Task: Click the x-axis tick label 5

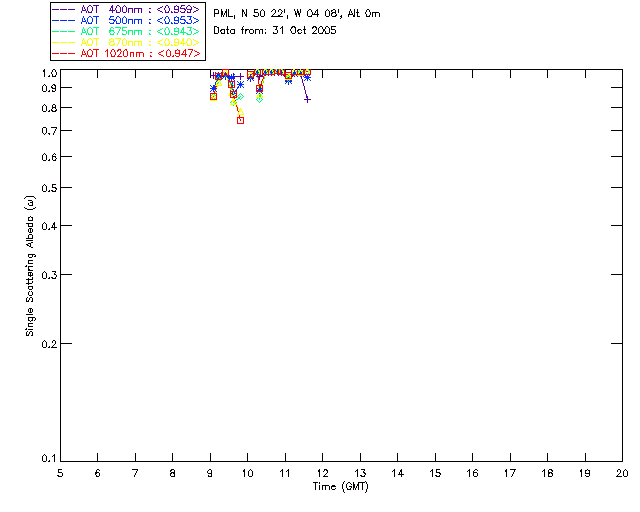Action: pyautogui.click(x=60, y=473)
